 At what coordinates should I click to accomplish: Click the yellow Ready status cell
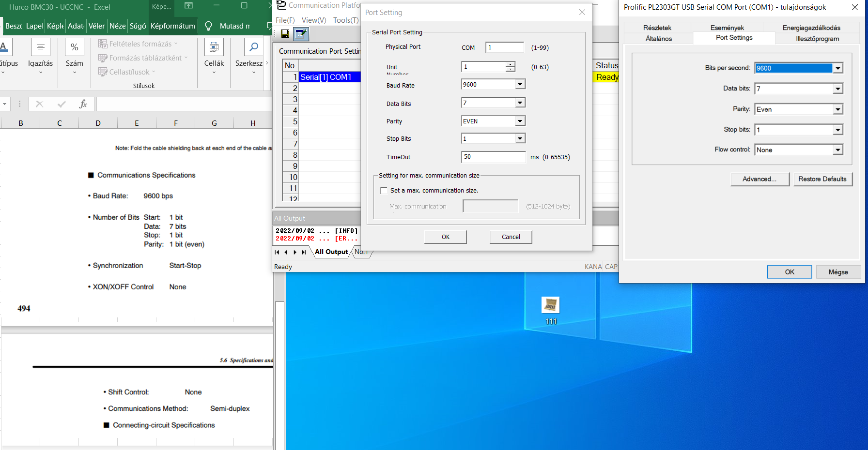(x=606, y=77)
